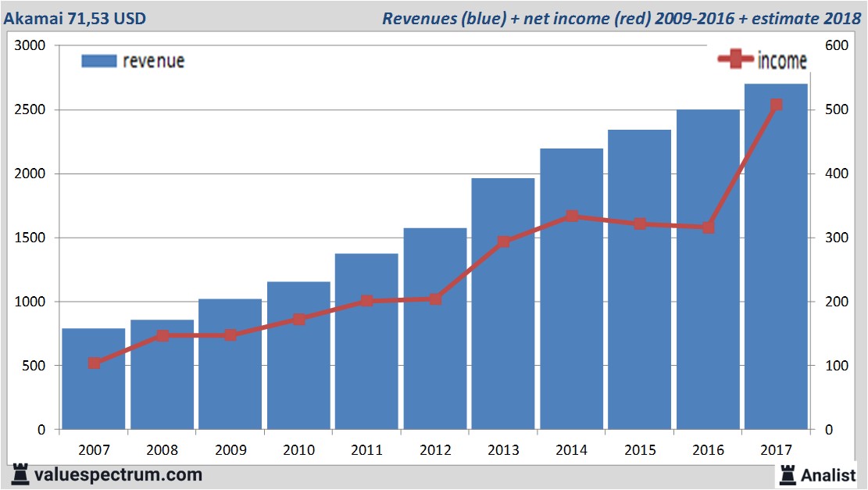
Task: Select the 2017 revenue bar
Action: (776, 256)
